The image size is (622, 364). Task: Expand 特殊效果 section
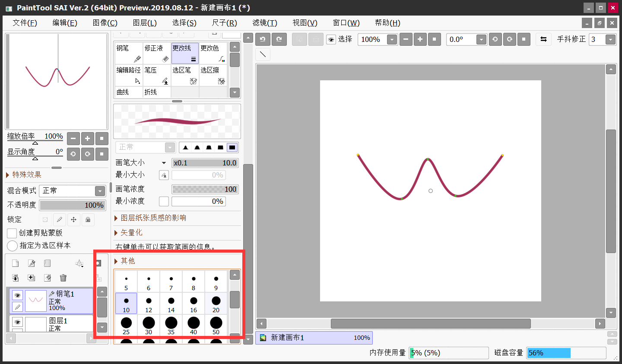click(x=24, y=174)
